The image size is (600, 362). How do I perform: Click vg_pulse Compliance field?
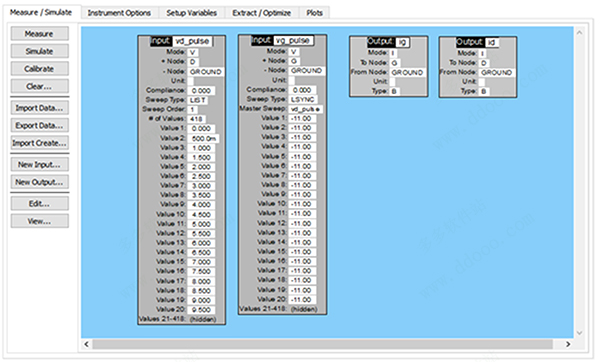pos(302,90)
